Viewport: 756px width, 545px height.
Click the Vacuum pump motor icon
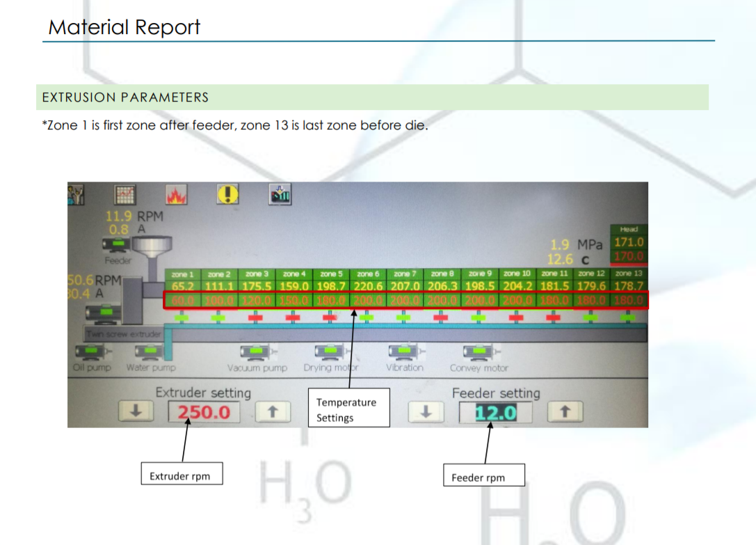pos(255,354)
